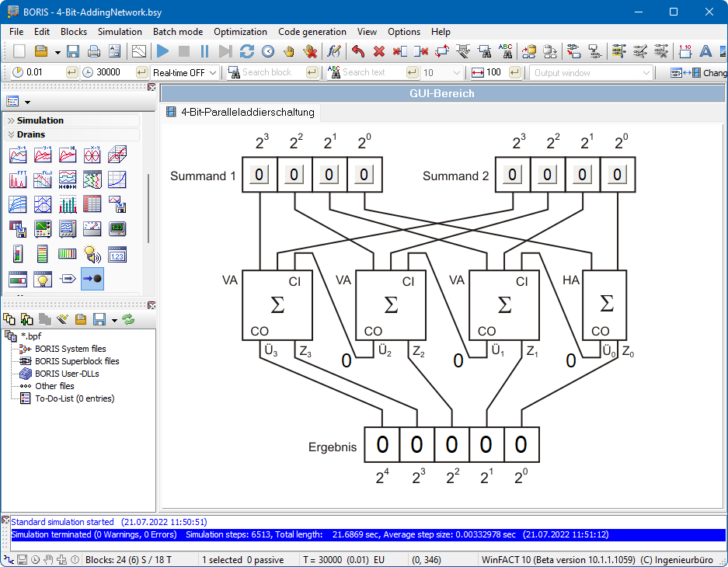Click the print icon in main toolbar

pos(94,51)
